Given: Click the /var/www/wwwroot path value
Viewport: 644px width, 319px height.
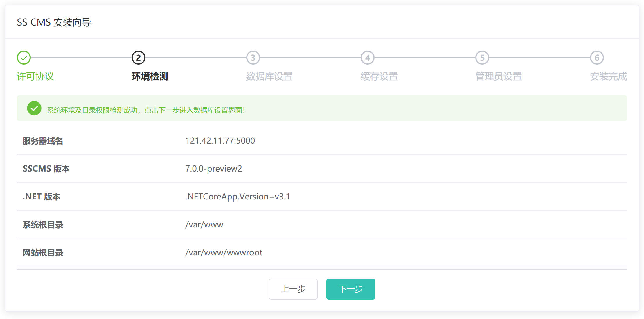Looking at the screenshot, I should [224, 252].
